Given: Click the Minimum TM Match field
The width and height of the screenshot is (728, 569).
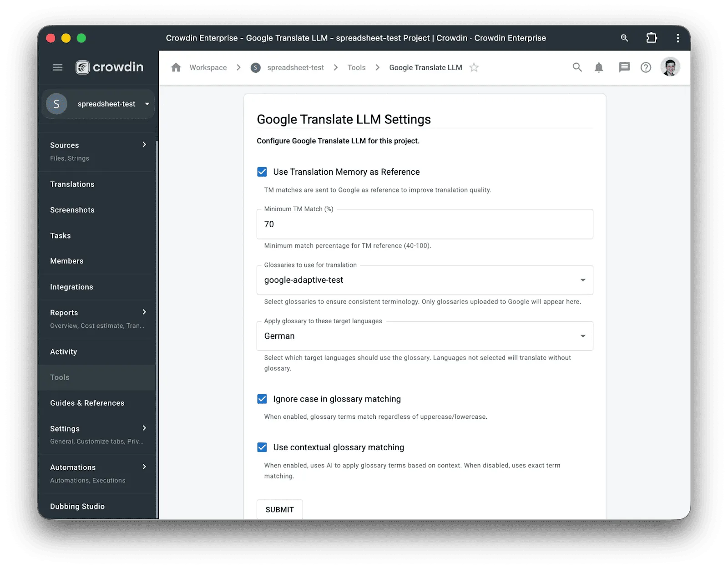Looking at the screenshot, I should click(x=425, y=224).
